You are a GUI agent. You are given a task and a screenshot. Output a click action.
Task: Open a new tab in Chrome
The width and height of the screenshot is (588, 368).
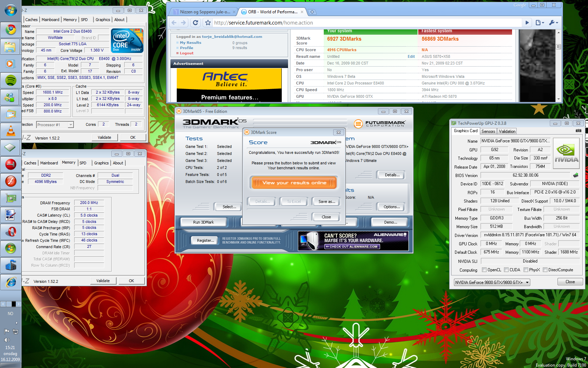(x=312, y=12)
